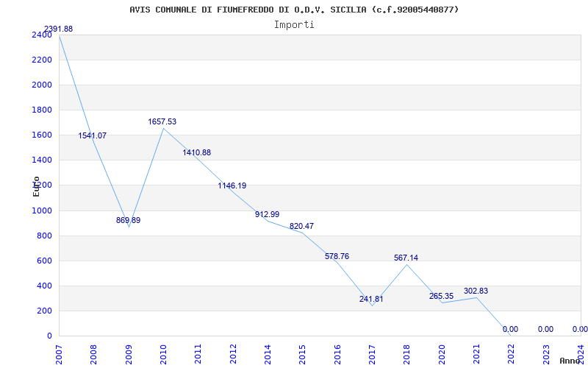Image resolution: width=588 pixels, height=368 pixels.
Task: Click the Importi subtitle
Action: [294, 25]
